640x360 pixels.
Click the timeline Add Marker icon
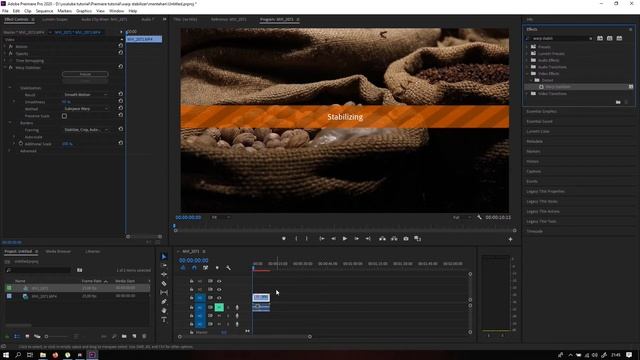(x=217, y=268)
